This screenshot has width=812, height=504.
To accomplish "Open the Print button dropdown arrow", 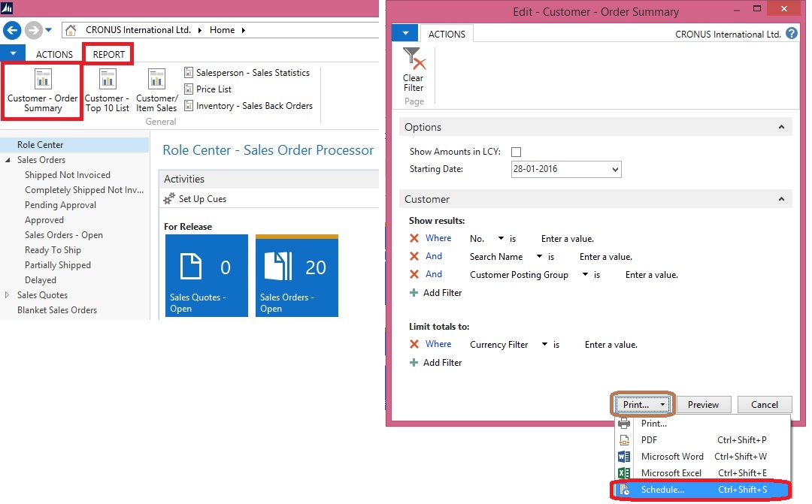I will click(x=663, y=405).
